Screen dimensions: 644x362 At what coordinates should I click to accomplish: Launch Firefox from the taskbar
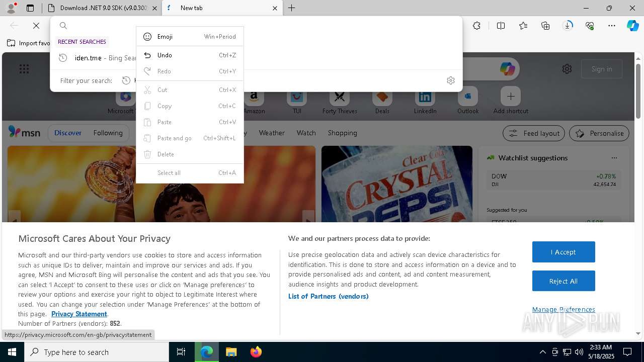pos(256,352)
